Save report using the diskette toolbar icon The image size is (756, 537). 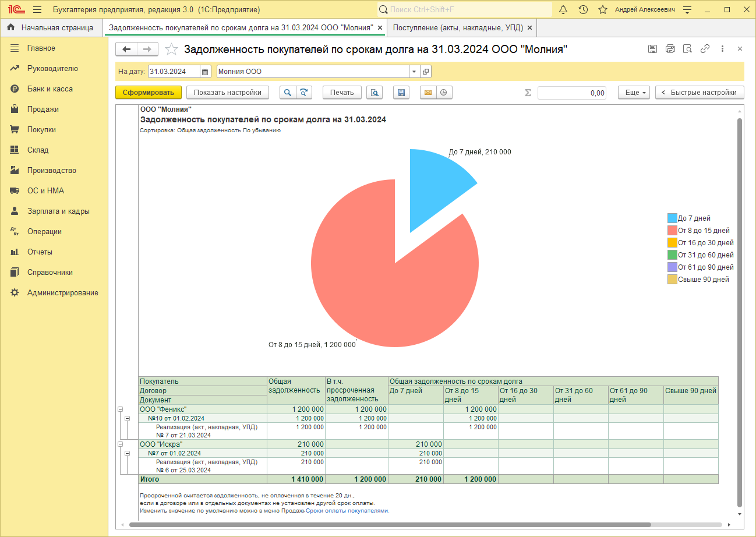(400, 93)
